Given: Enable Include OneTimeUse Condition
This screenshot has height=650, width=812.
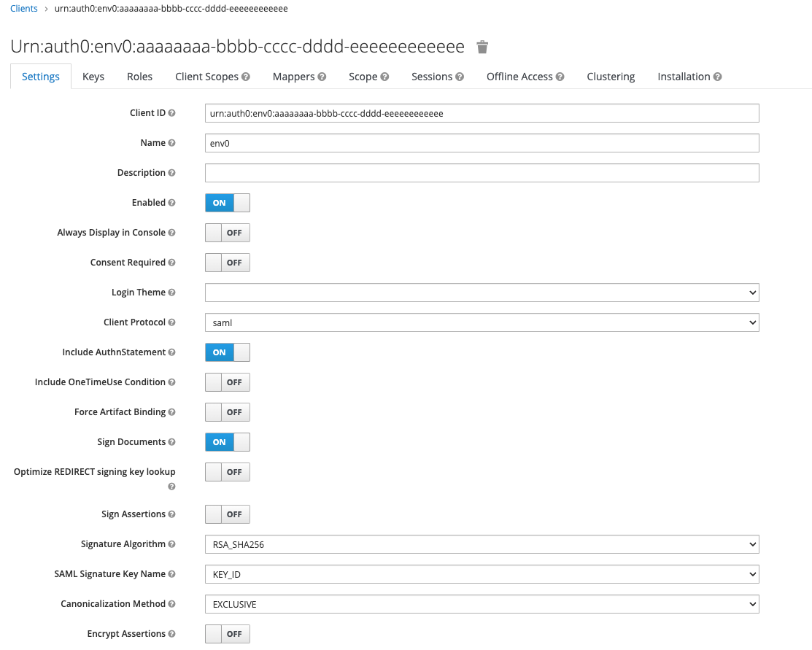Looking at the screenshot, I should (x=228, y=382).
